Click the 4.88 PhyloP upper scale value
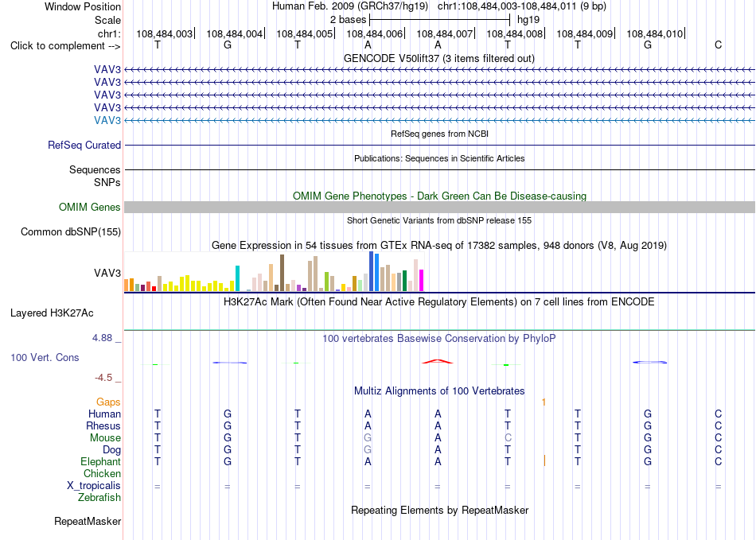This screenshot has width=756, height=540. coord(102,338)
